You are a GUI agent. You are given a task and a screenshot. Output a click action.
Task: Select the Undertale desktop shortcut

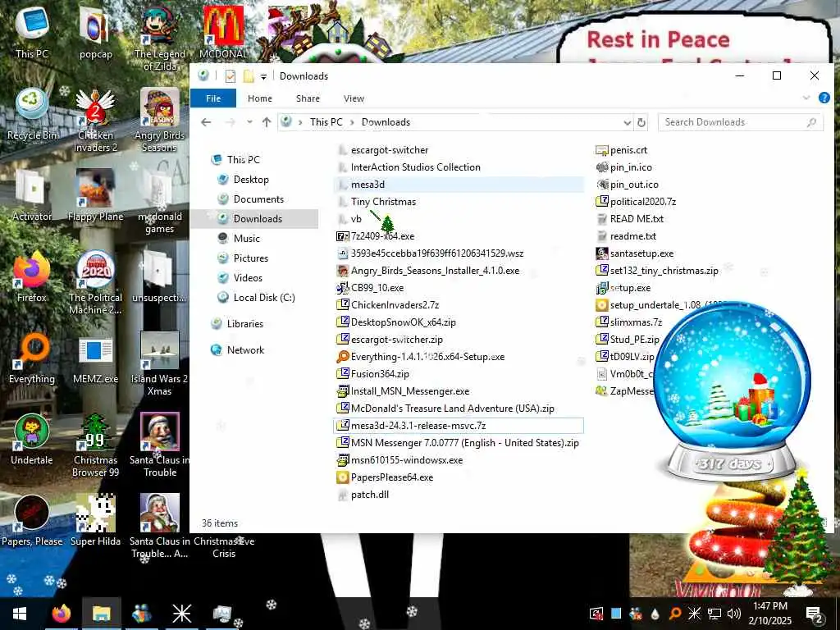32,440
